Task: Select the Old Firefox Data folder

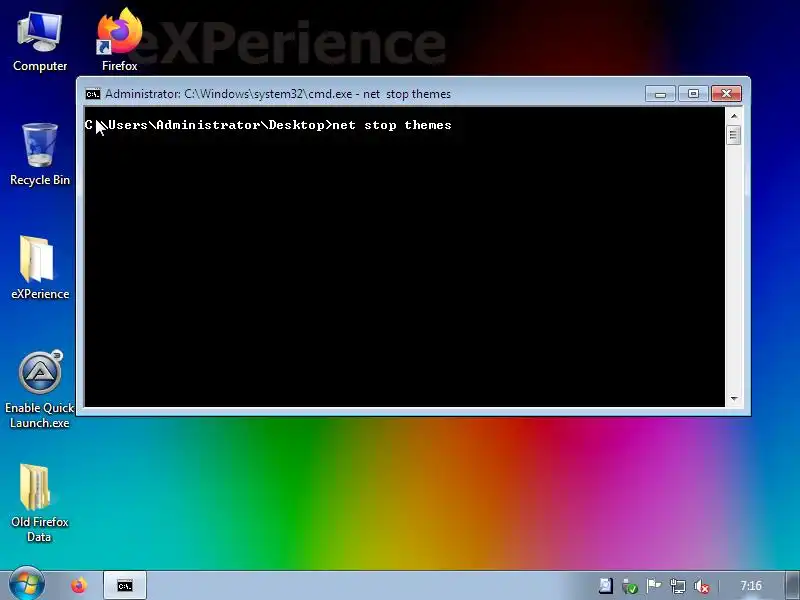Action: 39,503
